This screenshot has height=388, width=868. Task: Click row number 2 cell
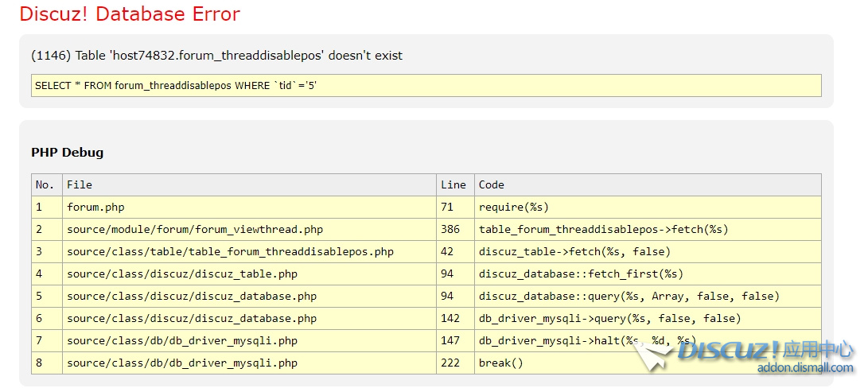47,229
